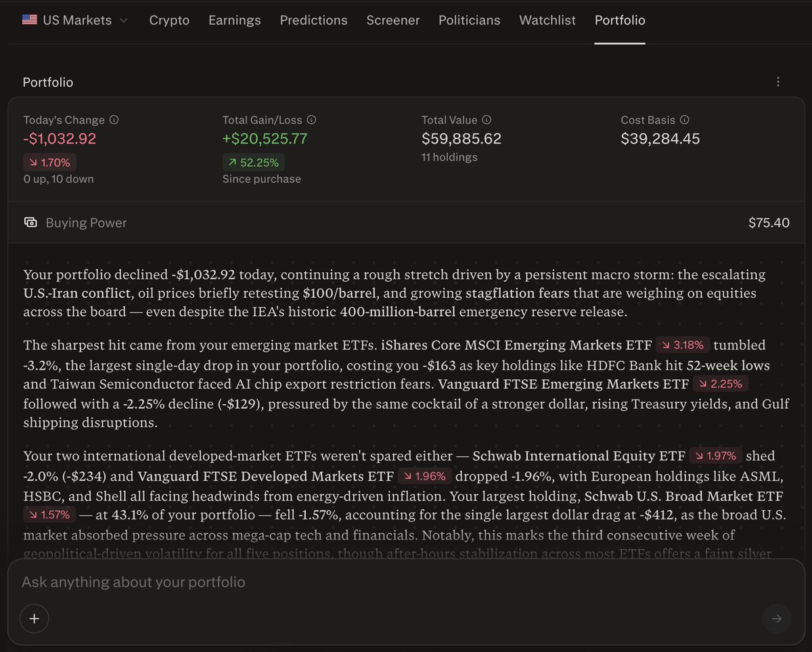Click the Buying Power label
Screen dimensions: 812x652
86,223
